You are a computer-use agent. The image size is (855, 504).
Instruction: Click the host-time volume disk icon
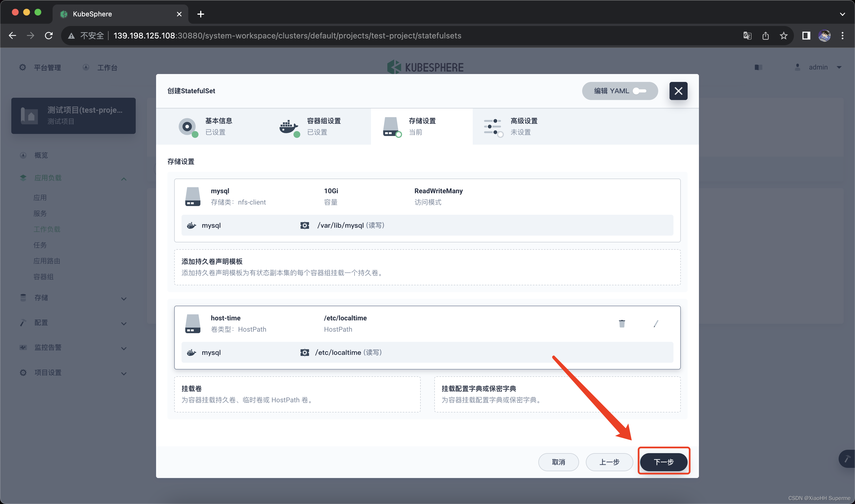tap(193, 323)
